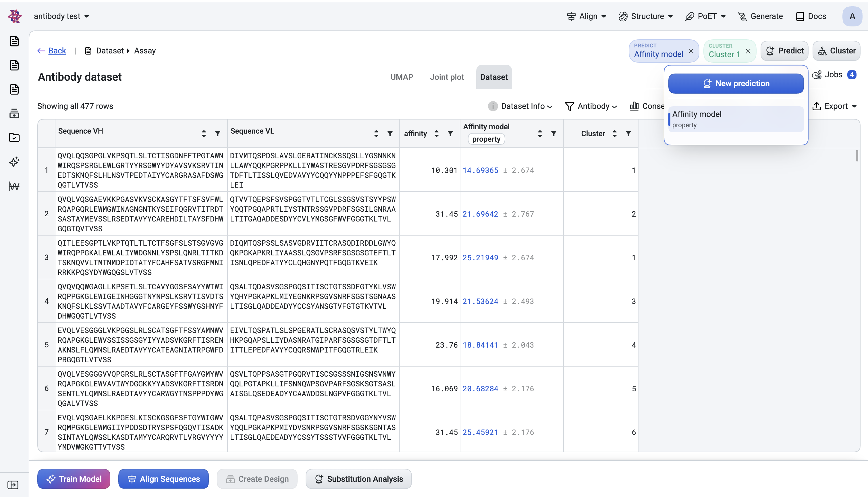Open the antibody test project dropdown
The width and height of the screenshot is (868, 497).
(61, 16)
